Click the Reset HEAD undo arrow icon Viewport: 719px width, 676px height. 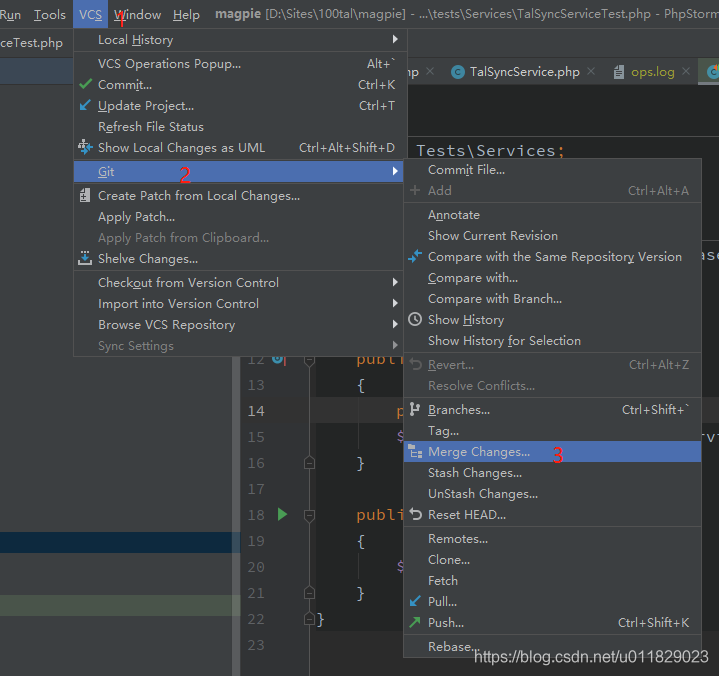tap(415, 514)
